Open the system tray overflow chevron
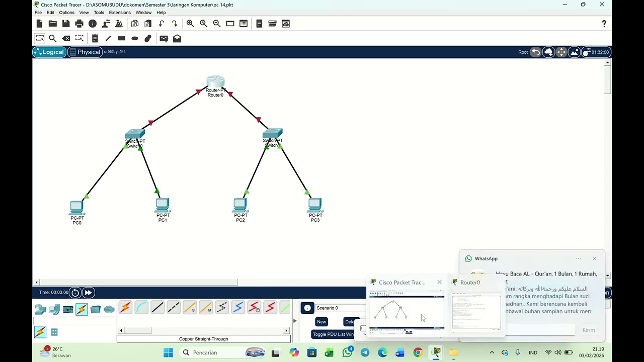The width and height of the screenshot is (644, 362). pos(492,352)
